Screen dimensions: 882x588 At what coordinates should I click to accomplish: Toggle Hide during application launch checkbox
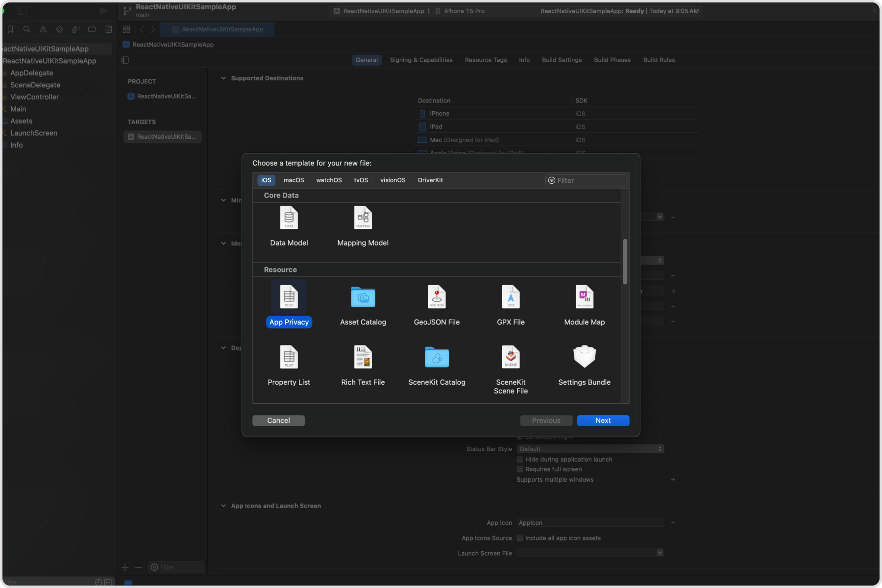pos(520,460)
